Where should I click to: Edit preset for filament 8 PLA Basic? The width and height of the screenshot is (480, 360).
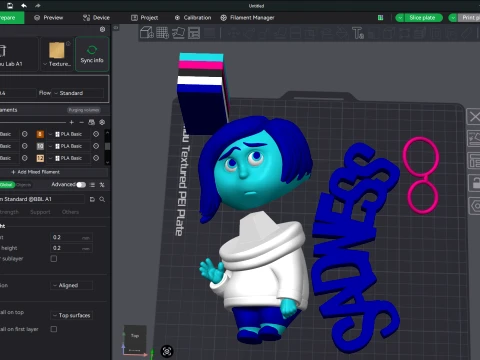pos(96,134)
